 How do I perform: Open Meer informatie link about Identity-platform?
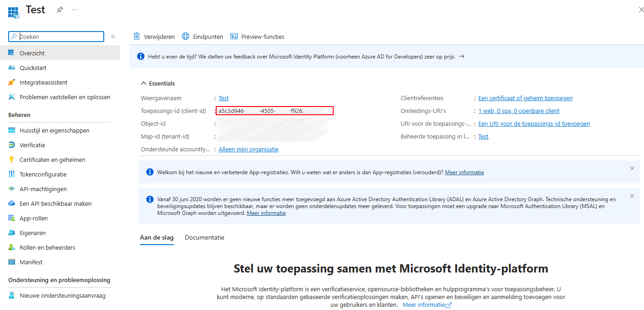point(427,305)
